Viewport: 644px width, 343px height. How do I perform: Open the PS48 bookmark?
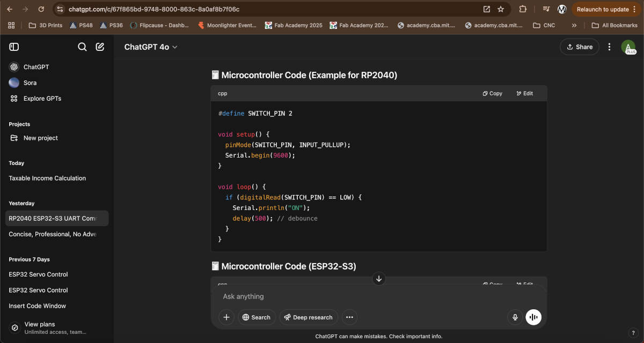tap(82, 25)
